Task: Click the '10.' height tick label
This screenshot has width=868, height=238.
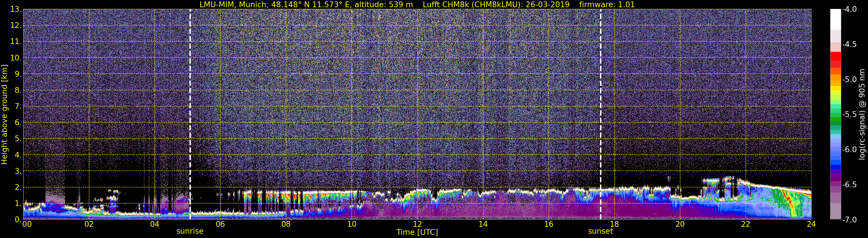Action: click(16, 58)
